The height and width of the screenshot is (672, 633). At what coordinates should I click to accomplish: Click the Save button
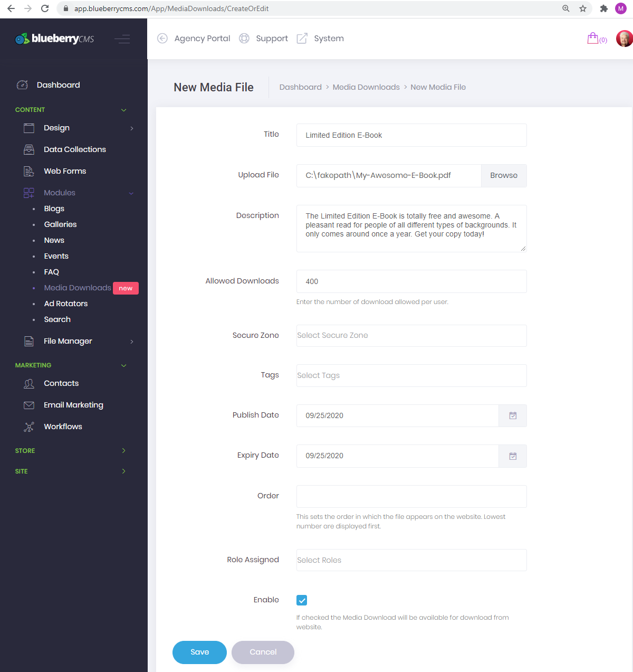tap(200, 652)
